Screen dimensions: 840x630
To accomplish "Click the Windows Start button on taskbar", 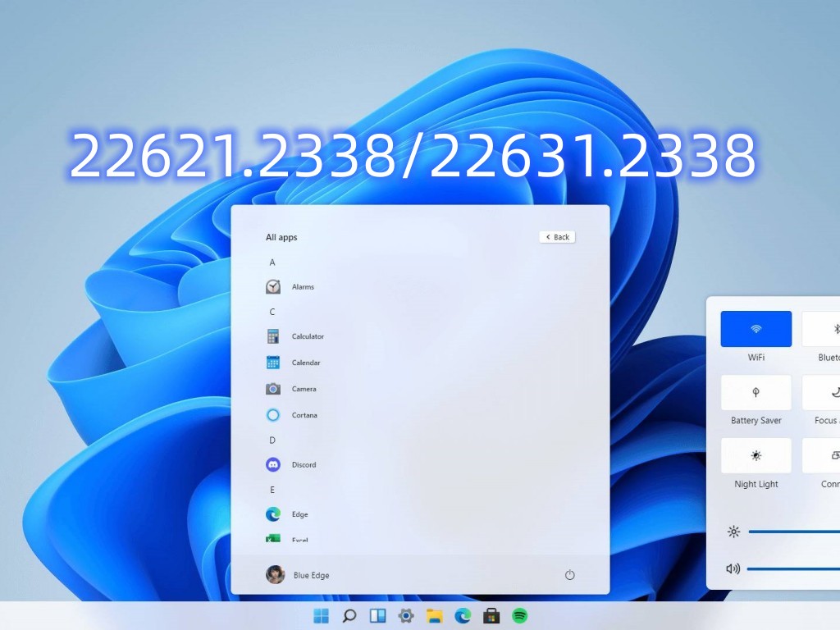I will click(321, 615).
